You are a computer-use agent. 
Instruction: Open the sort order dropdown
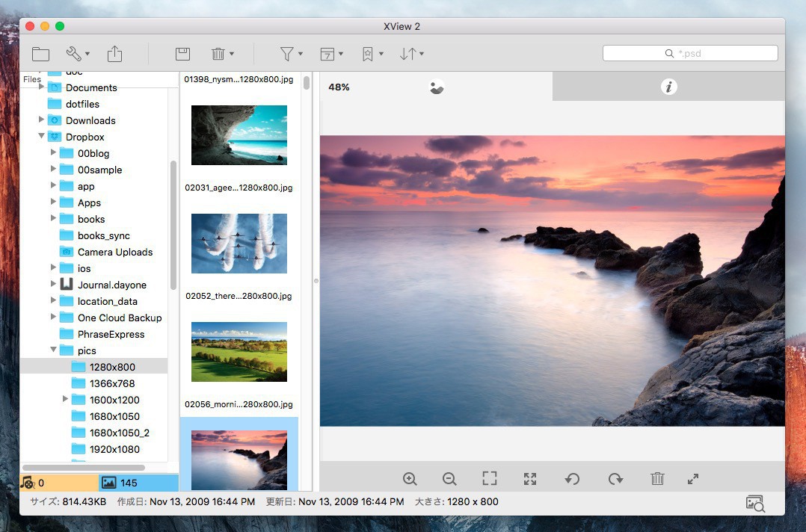(x=411, y=54)
